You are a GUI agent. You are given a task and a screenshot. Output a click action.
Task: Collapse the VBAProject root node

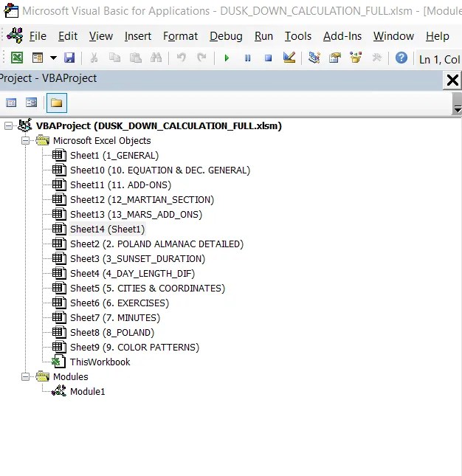pos(9,125)
